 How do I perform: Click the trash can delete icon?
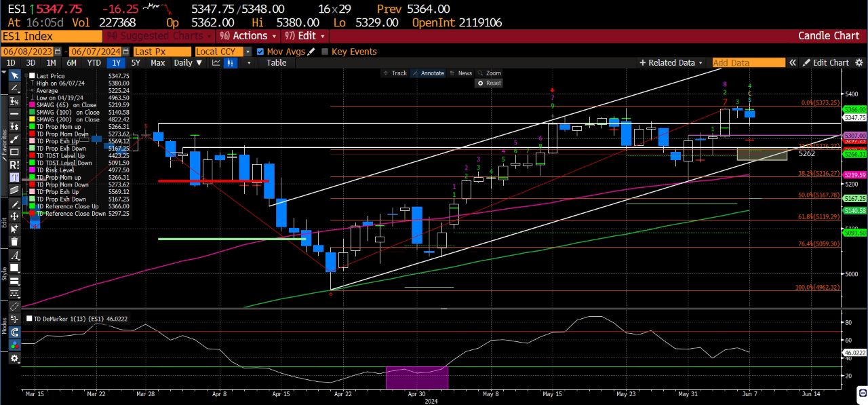[x=15, y=242]
